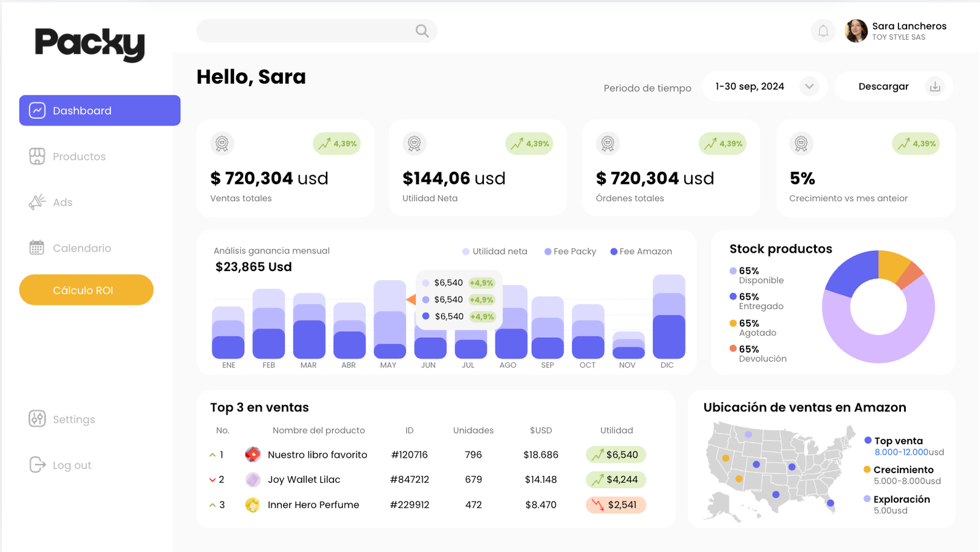Click the Productos store icon
Image resolution: width=980 pixels, height=552 pixels.
(37, 157)
